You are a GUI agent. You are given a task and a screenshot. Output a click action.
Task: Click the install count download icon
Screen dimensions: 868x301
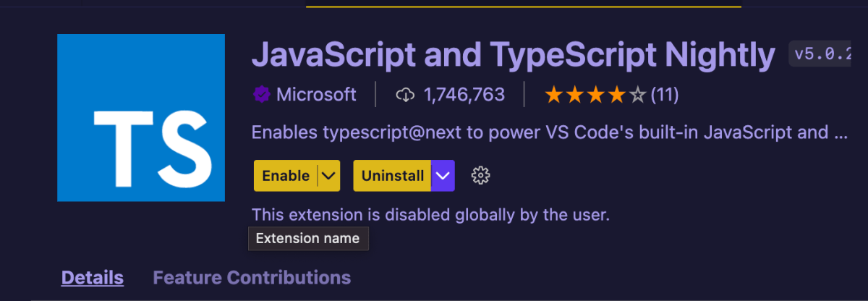pyautogui.click(x=406, y=95)
